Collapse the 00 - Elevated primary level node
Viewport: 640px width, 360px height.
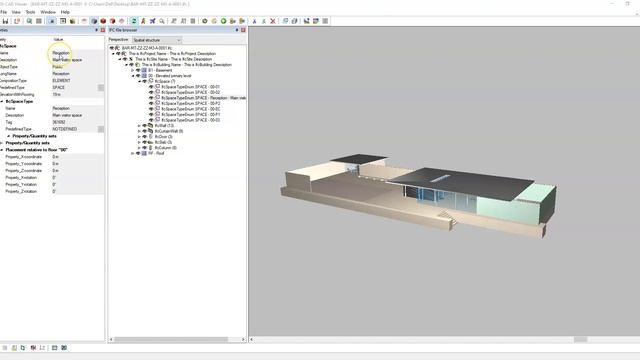pyautogui.click(x=133, y=76)
